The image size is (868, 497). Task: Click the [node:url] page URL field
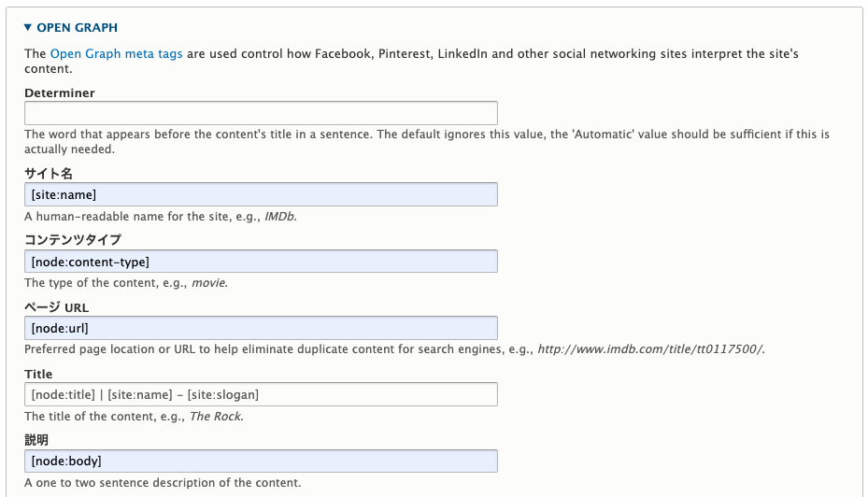[x=261, y=328]
